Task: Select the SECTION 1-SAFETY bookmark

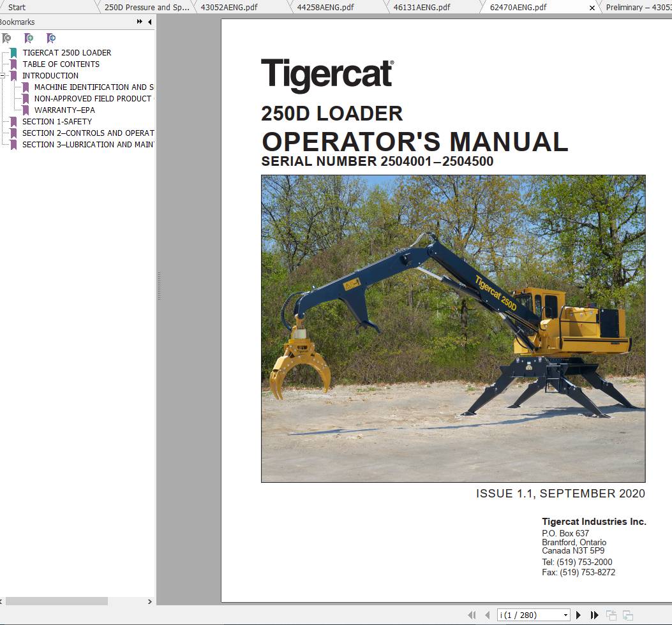Action: coord(56,121)
